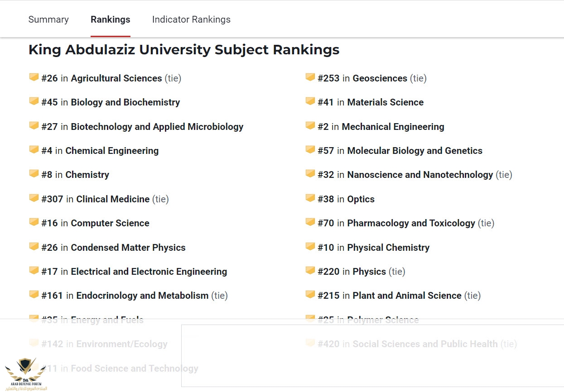Open Electrical and Electronic Engineering ranking
The image size is (564, 392).
click(149, 272)
